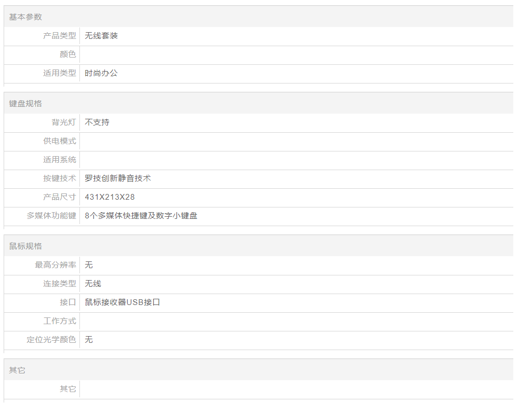The width and height of the screenshot is (532, 403).
Task: Click the 定位光学颜色 row label
Action: [51, 340]
